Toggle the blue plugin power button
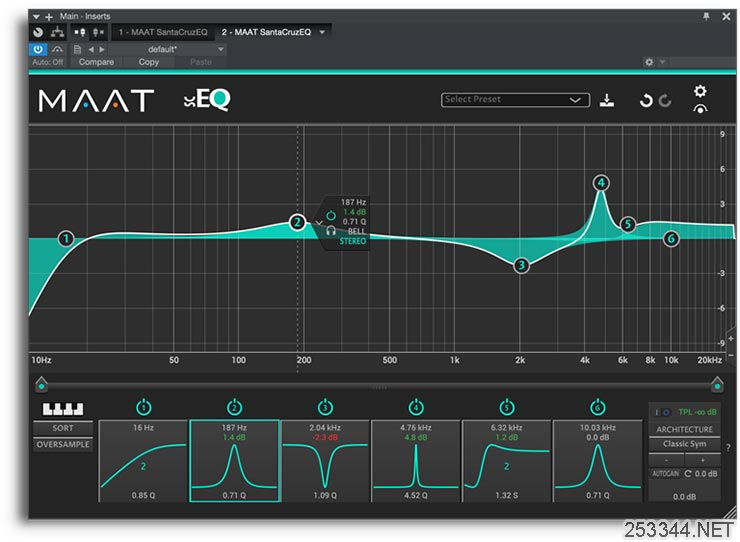The width and height of the screenshot is (740, 542). pyautogui.click(x=38, y=49)
